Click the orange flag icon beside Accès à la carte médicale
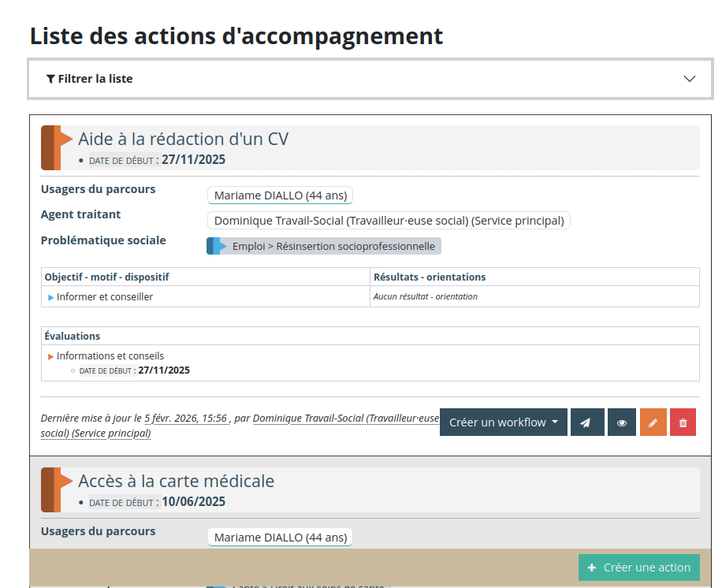722x588 pixels. point(57,489)
